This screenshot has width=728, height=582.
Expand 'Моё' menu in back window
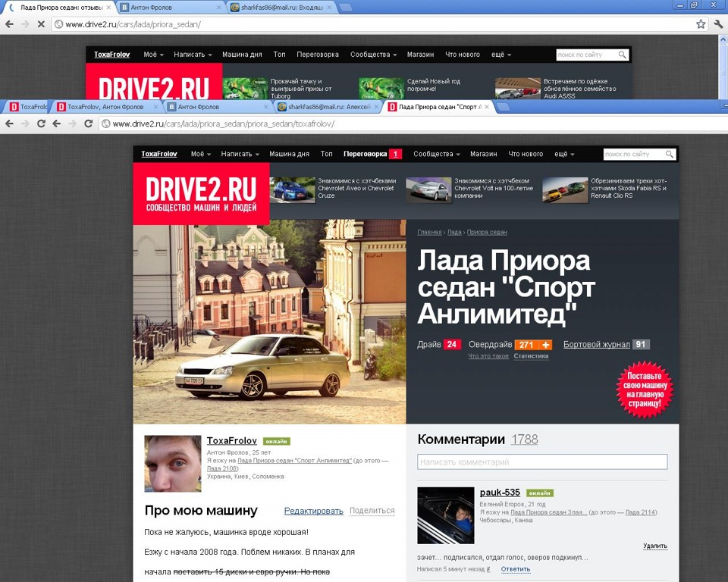pyautogui.click(x=153, y=55)
